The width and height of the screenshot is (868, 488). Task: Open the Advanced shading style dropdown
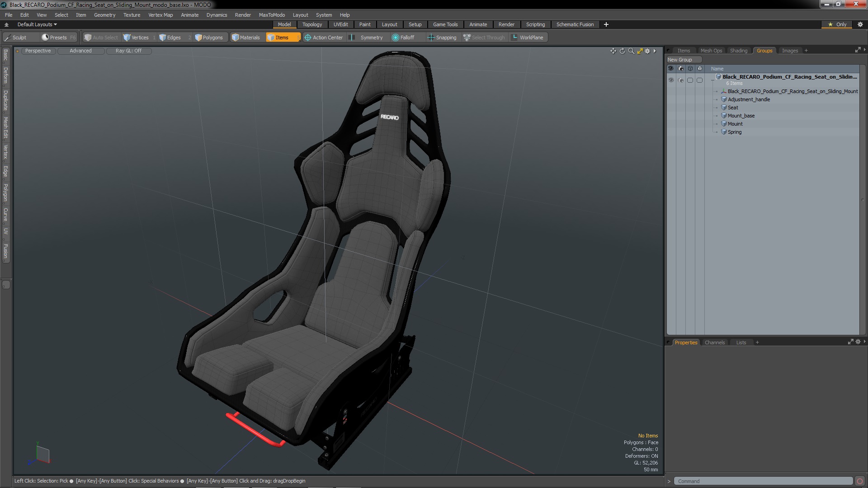coord(80,51)
